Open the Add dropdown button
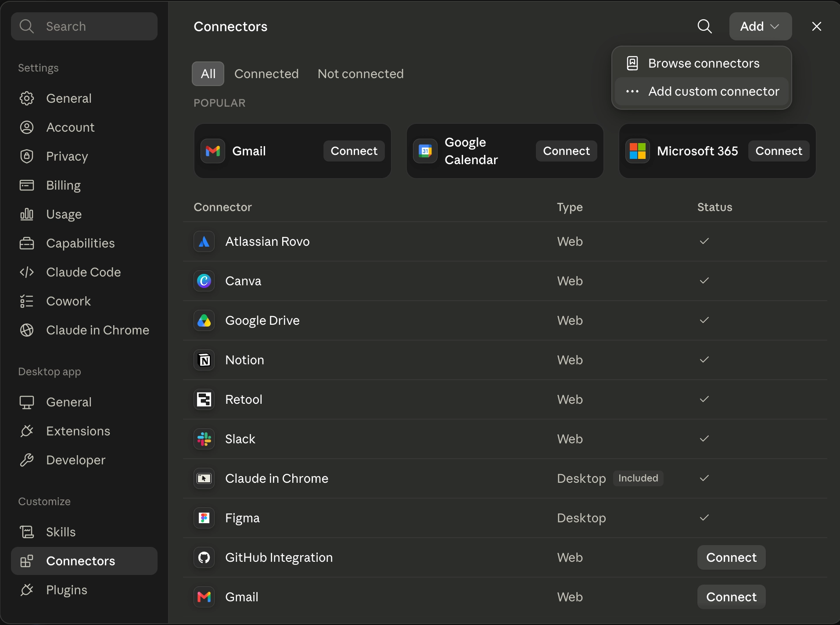The image size is (840, 625). 761,26
